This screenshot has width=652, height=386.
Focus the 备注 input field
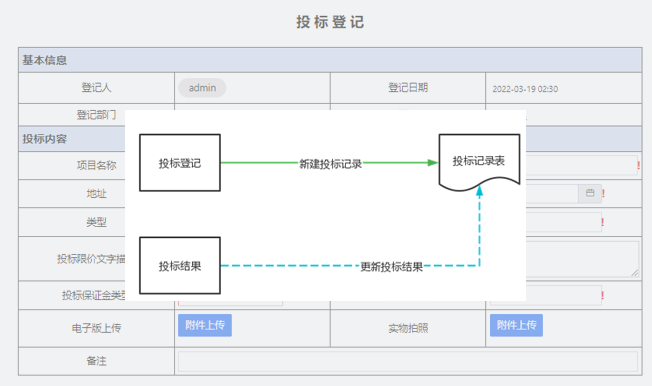pyautogui.click(x=408, y=361)
